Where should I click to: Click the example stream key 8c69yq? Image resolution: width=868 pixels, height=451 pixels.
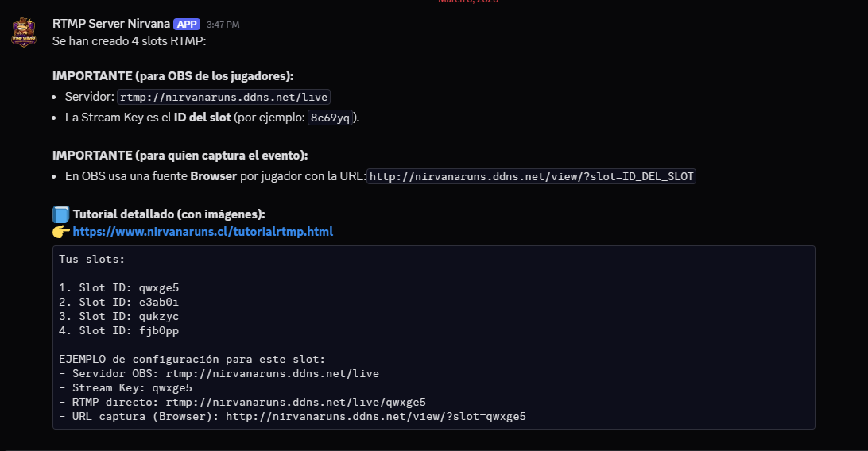click(330, 118)
